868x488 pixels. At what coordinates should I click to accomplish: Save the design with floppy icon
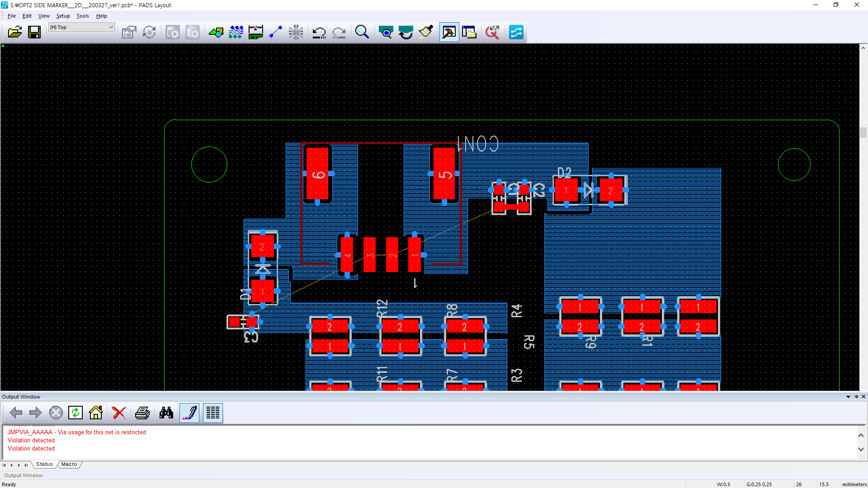click(34, 32)
